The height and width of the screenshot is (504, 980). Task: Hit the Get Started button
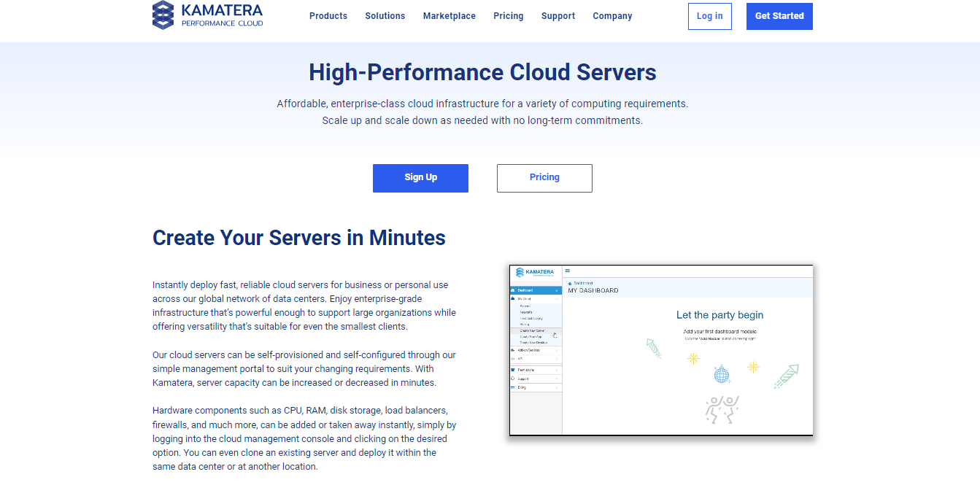click(779, 16)
